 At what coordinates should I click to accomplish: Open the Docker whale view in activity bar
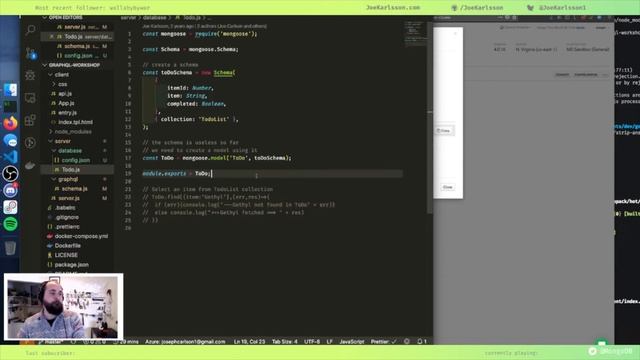click(x=30, y=165)
